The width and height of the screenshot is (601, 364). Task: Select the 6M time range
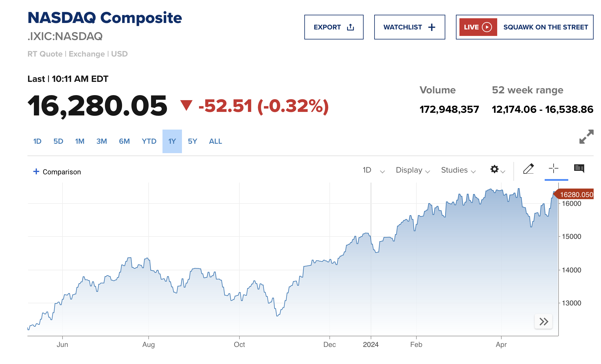[x=124, y=141]
